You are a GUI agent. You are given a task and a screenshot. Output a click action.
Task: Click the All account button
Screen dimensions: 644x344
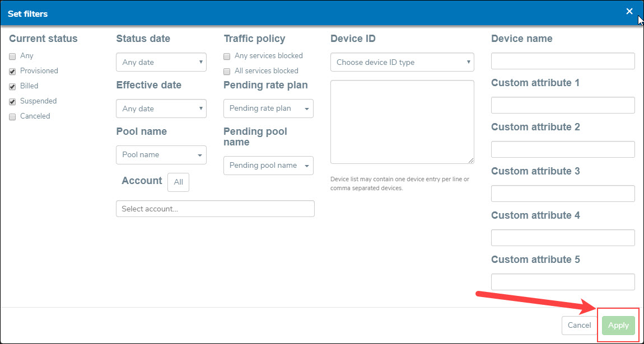tap(178, 182)
